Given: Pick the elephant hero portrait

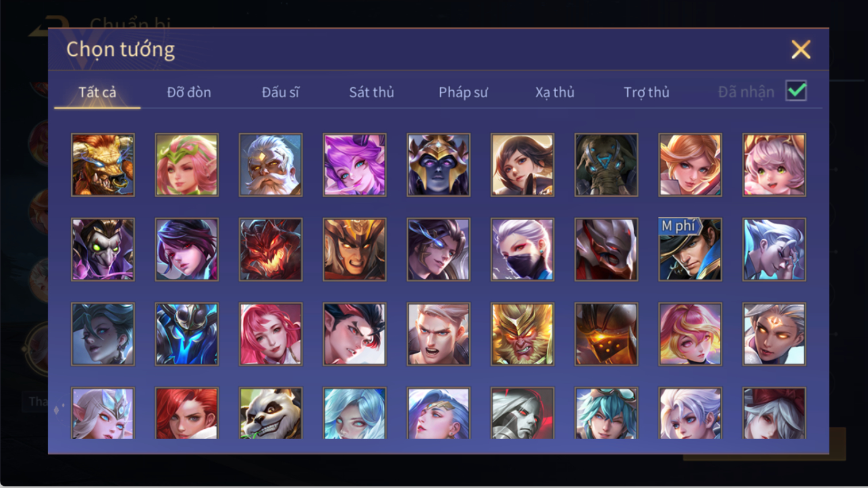Looking at the screenshot, I should click(x=606, y=165).
